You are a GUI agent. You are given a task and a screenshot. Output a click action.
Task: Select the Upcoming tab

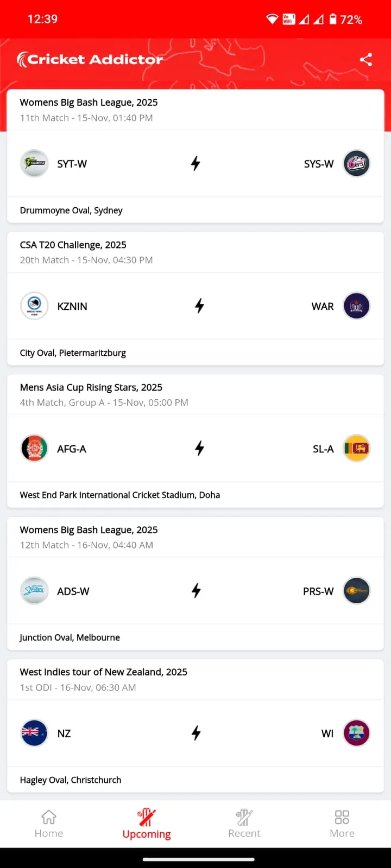(147, 824)
